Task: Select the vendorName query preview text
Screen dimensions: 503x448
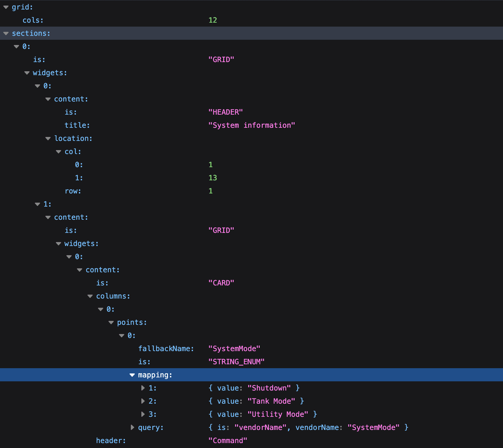Action: (308, 428)
